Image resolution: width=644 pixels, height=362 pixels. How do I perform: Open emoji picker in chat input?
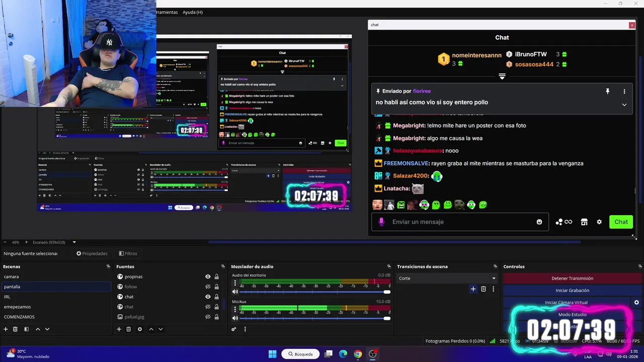(539, 222)
